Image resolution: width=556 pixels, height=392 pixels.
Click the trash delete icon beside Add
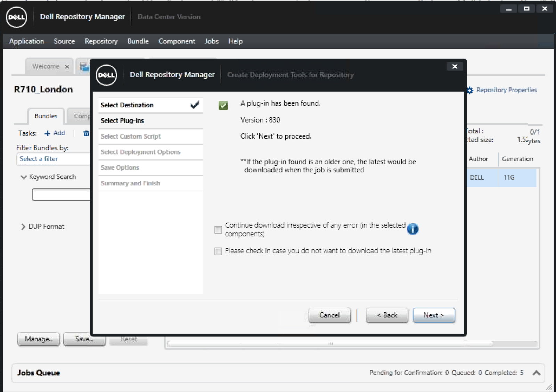point(86,133)
